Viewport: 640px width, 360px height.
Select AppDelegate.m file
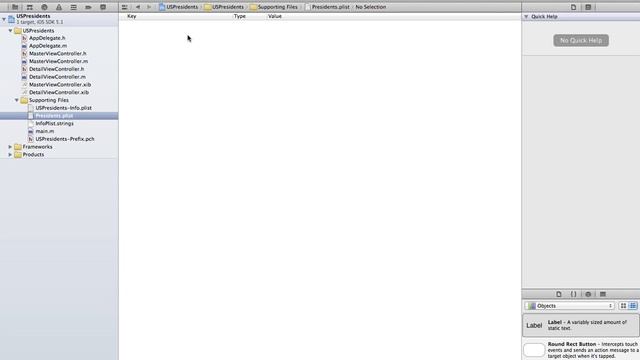[48, 46]
